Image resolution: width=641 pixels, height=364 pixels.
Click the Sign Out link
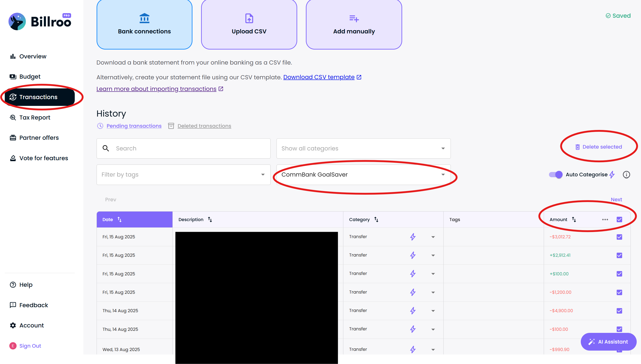point(30,346)
